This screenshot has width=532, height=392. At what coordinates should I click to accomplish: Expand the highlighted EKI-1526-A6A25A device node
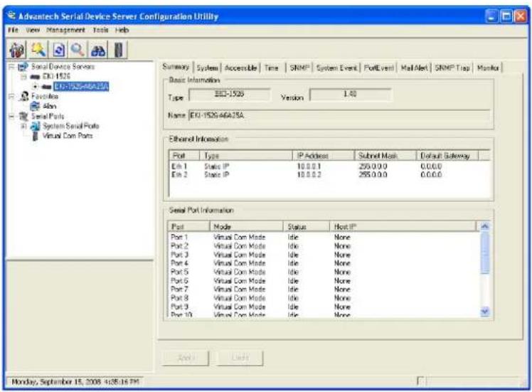pyautogui.click(x=35, y=87)
